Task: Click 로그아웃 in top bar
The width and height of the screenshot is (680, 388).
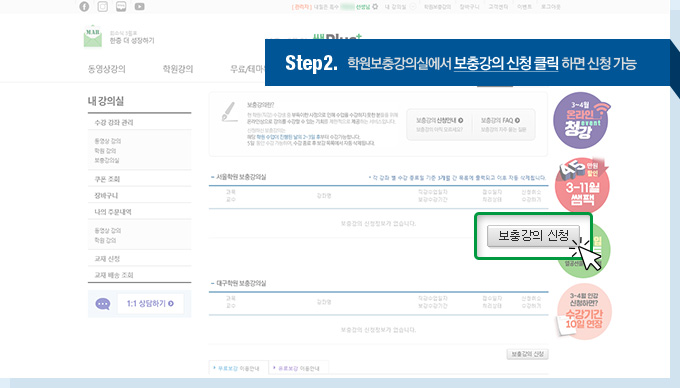Action: pos(551,7)
